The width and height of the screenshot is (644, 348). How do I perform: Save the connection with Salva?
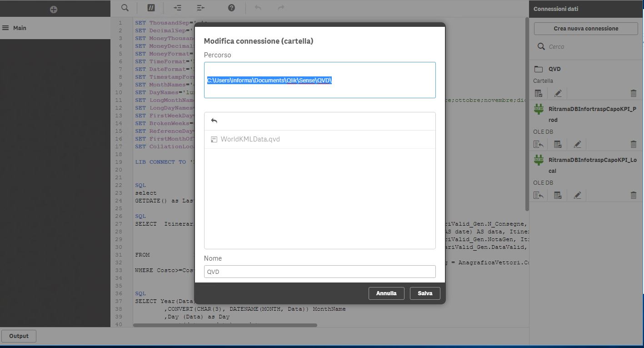pyautogui.click(x=425, y=293)
